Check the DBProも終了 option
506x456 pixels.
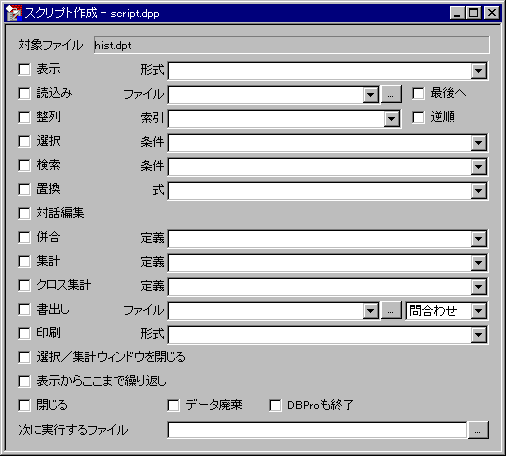tap(275, 406)
